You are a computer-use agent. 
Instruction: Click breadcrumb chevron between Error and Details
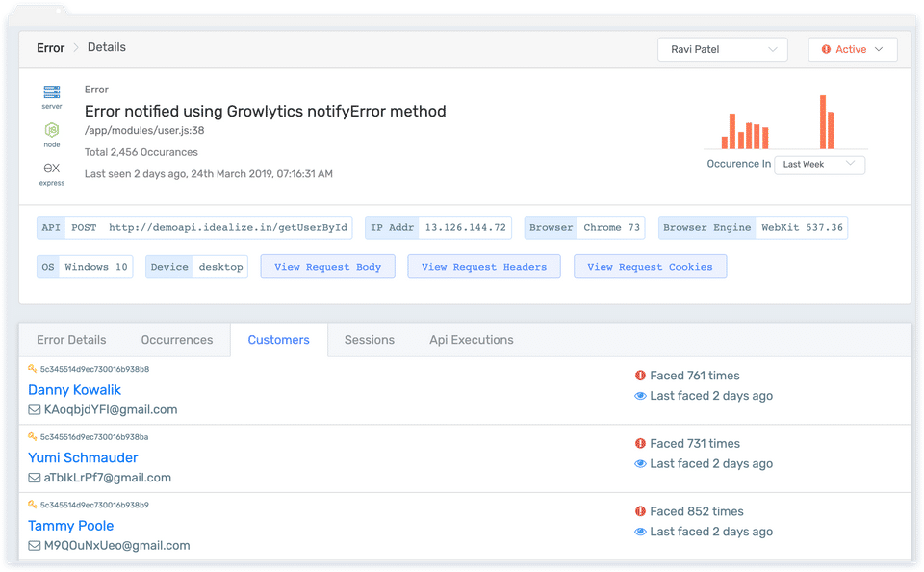pyautogui.click(x=76, y=48)
